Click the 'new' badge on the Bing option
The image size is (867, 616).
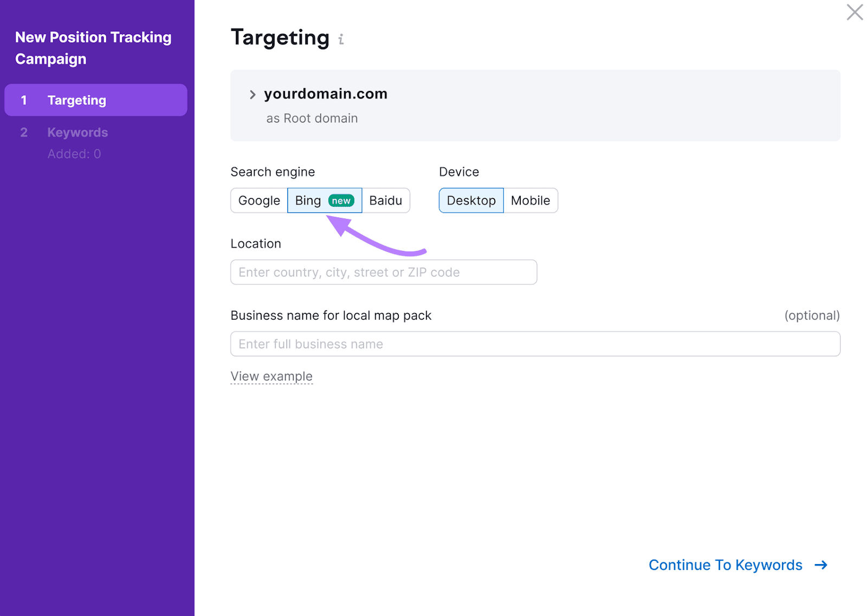pyautogui.click(x=341, y=200)
